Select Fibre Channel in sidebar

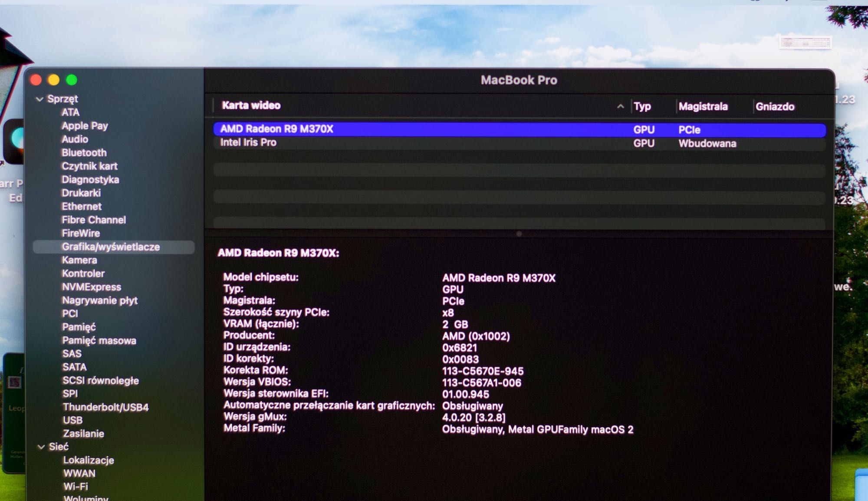(x=94, y=220)
